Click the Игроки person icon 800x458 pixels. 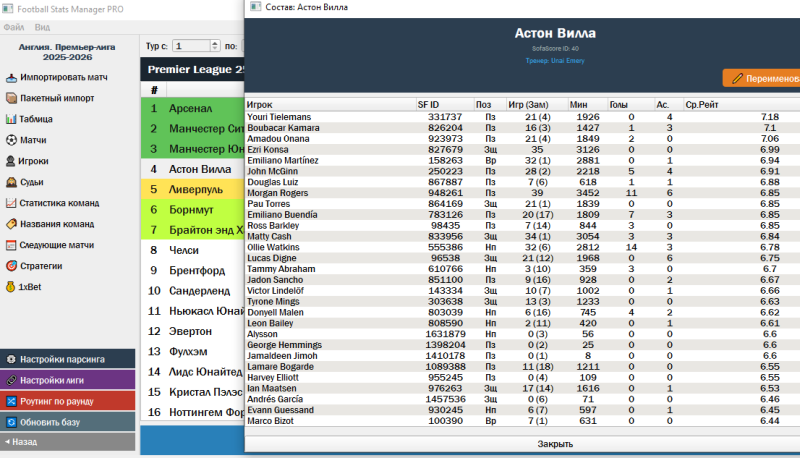pyautogui.click(x=10, y=161)
